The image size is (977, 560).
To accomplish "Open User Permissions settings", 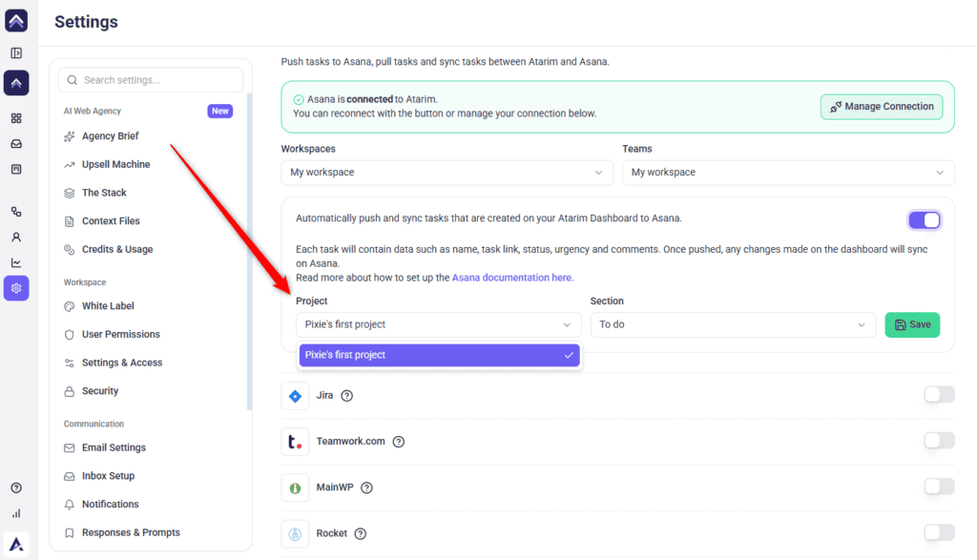I will 121,335.
